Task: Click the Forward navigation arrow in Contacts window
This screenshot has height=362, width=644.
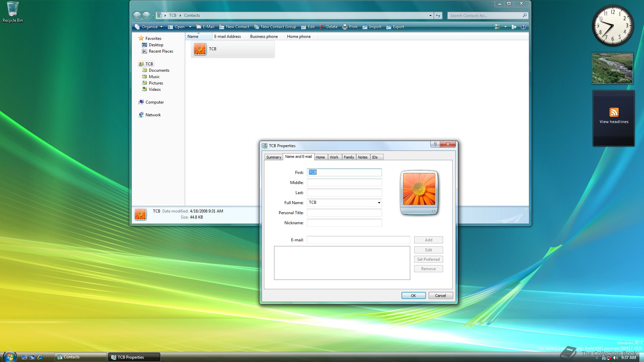Action: pyautogui.click(x=146, y=15)
